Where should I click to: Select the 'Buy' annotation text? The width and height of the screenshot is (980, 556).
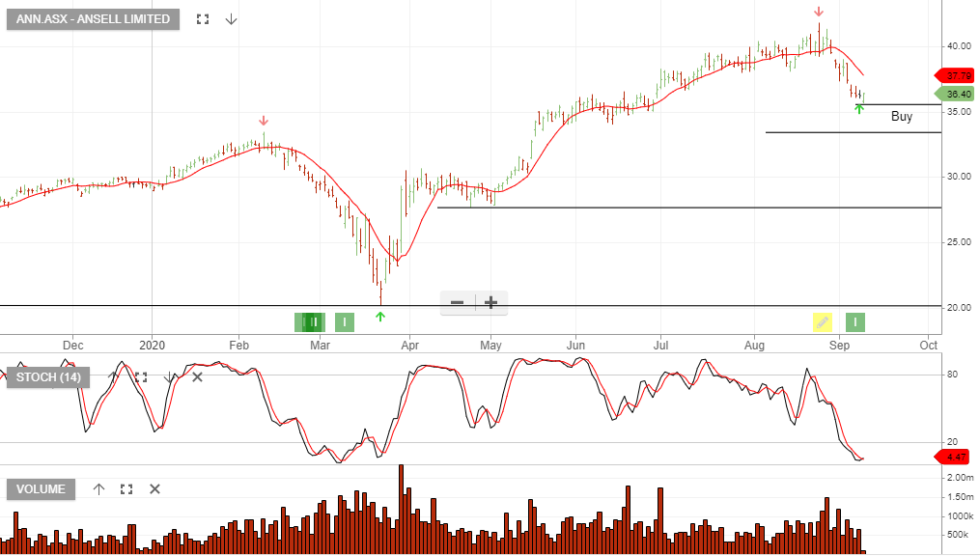click(901, 116)
